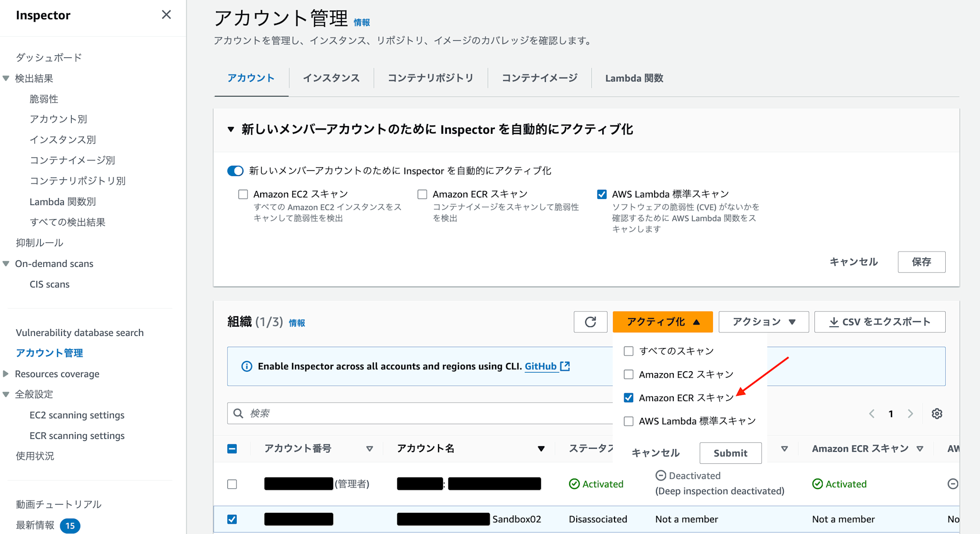Open ダッシュボード in sidebar
The height and width of the screenshot is (534, 980).
pos(49,57)
